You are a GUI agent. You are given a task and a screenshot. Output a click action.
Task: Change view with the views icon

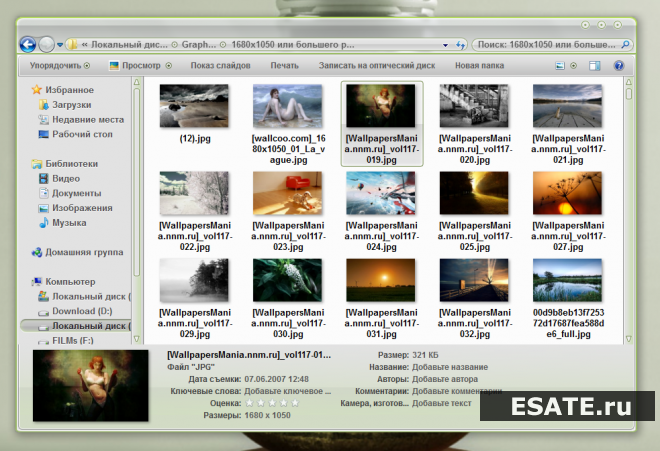[x=560, y=66]
